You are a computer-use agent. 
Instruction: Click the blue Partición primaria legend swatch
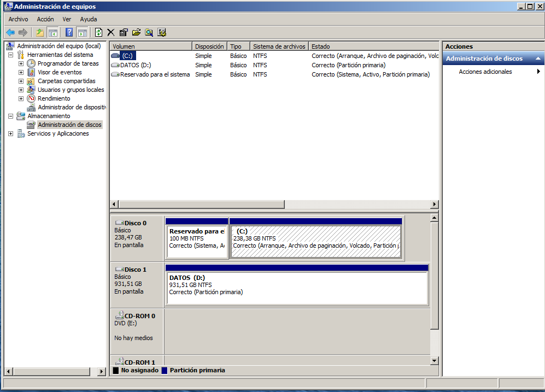tap(165, 370)
